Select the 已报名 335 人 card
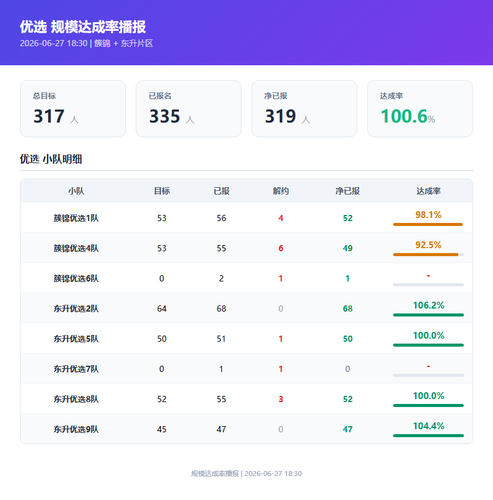This screenshot has width=493, height=500. coord(189,109)
